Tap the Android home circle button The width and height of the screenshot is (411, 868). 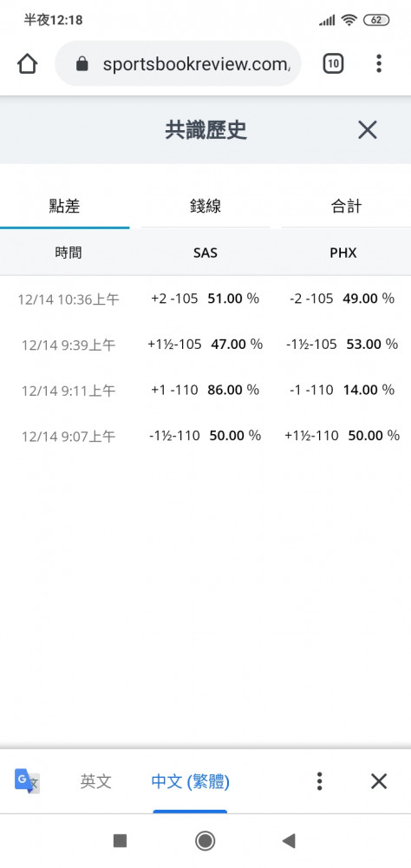point(205,841)
